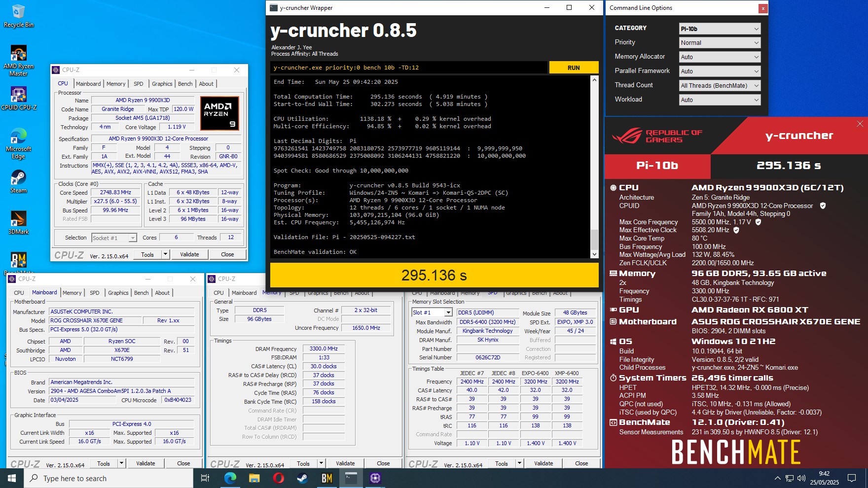Click the shield beside Max Effective Clock

click(x=736, y=230)
